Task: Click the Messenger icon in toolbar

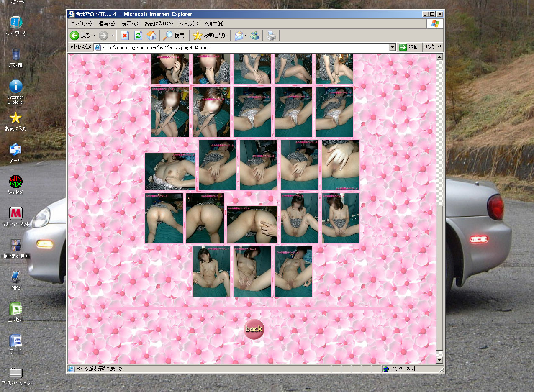Action: coord(254,36)
